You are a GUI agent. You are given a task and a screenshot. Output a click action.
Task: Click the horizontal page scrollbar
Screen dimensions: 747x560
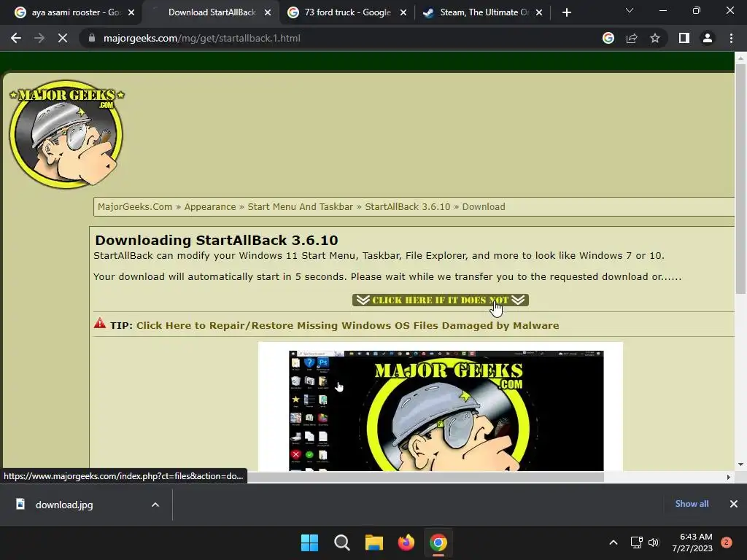coord(424,477)
